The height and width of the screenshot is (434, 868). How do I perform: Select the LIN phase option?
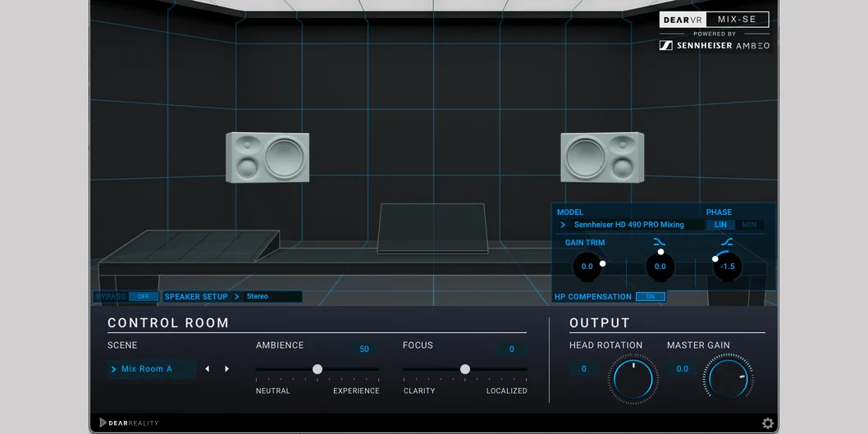[720, 225]
